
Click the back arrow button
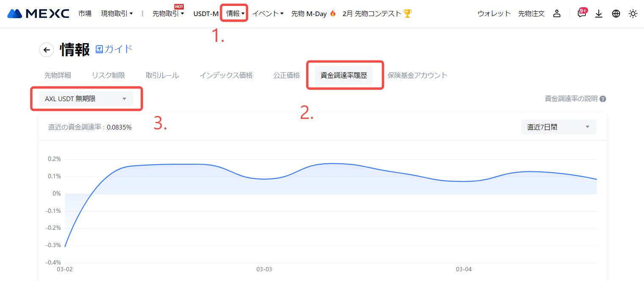coord(47,50)
